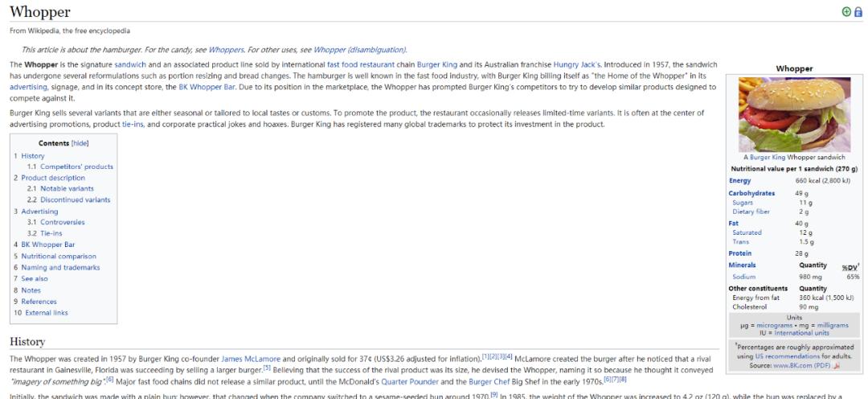
Task: Jump to section 2.1 Notable variants
Action: point(67,188)
